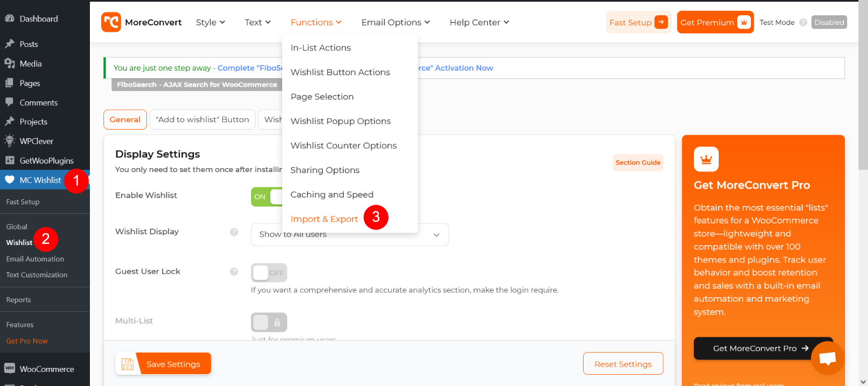868x386 pixels.
Task: Click the Posts pin icon
Action: 9,44
